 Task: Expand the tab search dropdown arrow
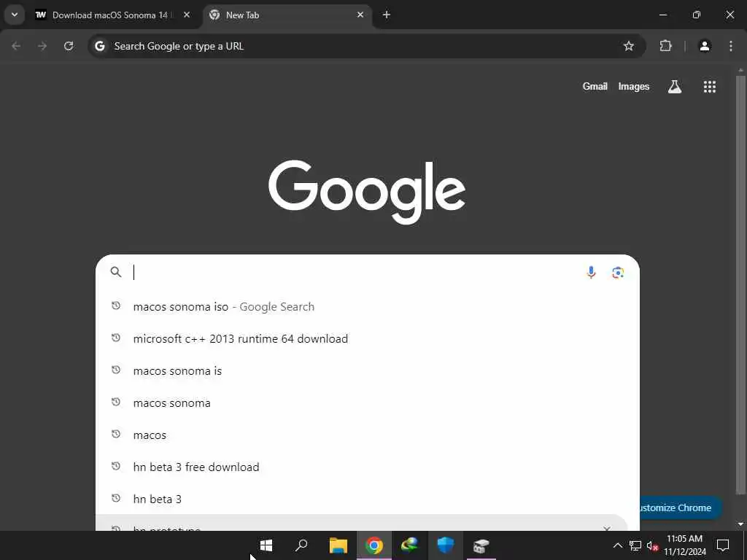15,15
